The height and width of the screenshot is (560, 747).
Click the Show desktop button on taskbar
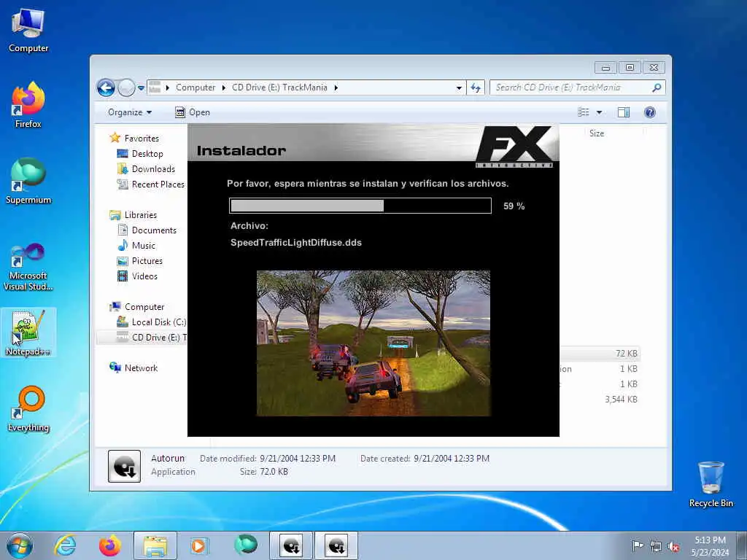[x=742, y=545]
